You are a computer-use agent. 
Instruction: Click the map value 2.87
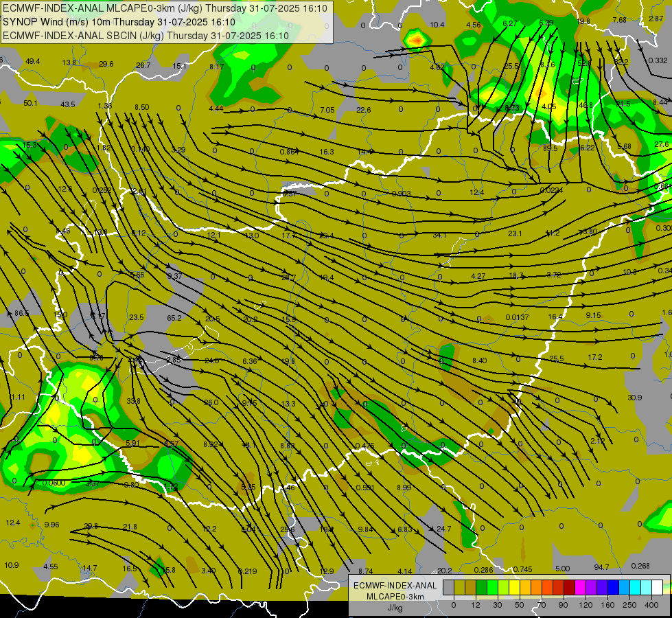[x=656, y=19]
